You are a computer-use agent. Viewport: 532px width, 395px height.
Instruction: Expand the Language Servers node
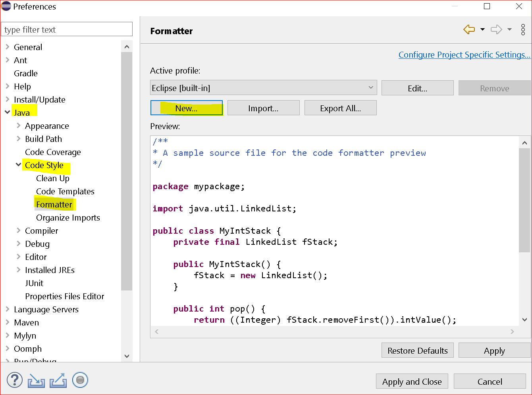[x=7, y=309]
